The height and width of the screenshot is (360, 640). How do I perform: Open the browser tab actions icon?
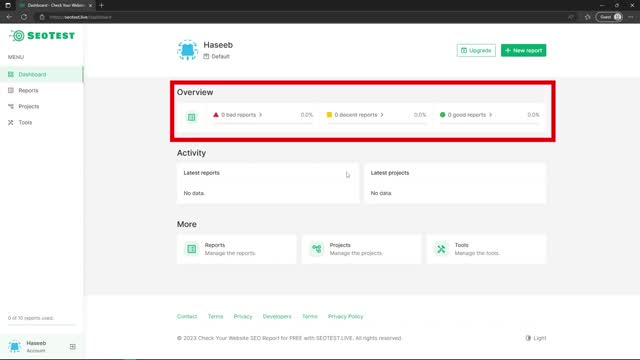pos(8,5)
